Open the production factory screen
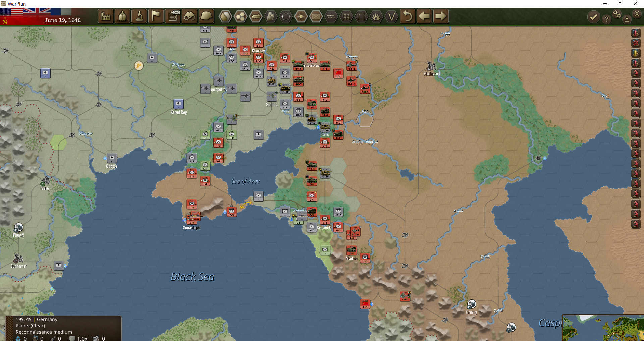644x341 pixels. click(x=106, y=16)
